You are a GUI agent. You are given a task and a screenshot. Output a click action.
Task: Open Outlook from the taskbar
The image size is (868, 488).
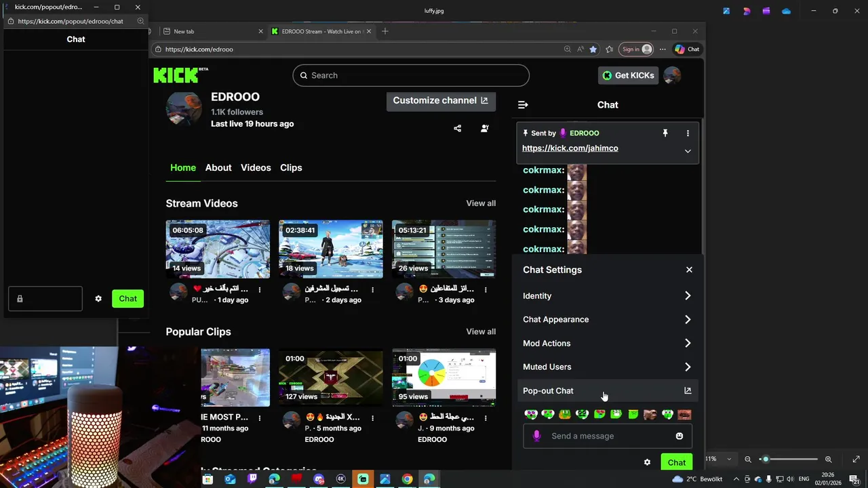coord(230,479)
